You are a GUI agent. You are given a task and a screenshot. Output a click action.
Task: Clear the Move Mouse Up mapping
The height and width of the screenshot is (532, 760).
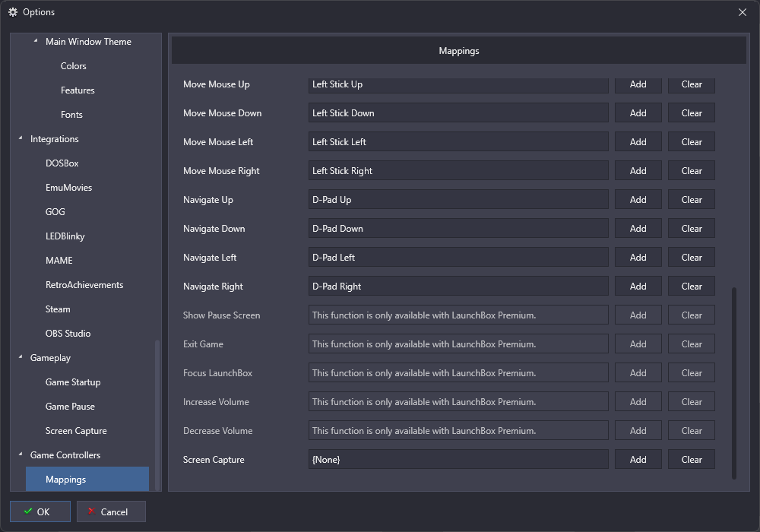[x=691, y=84]
